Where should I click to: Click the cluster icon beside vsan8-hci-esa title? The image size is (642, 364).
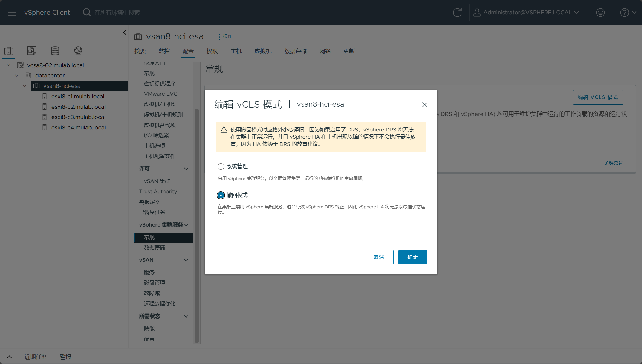pyautogui.click(x=138, y=37)
